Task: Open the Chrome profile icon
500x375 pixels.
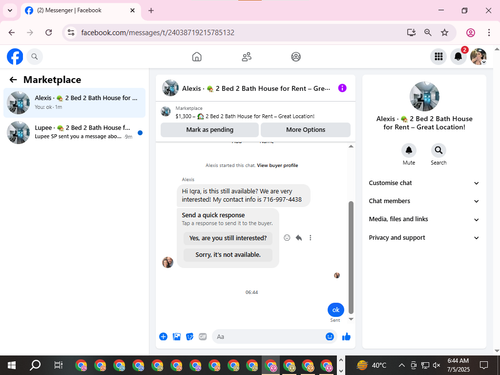Action: [x=470, y=33]
